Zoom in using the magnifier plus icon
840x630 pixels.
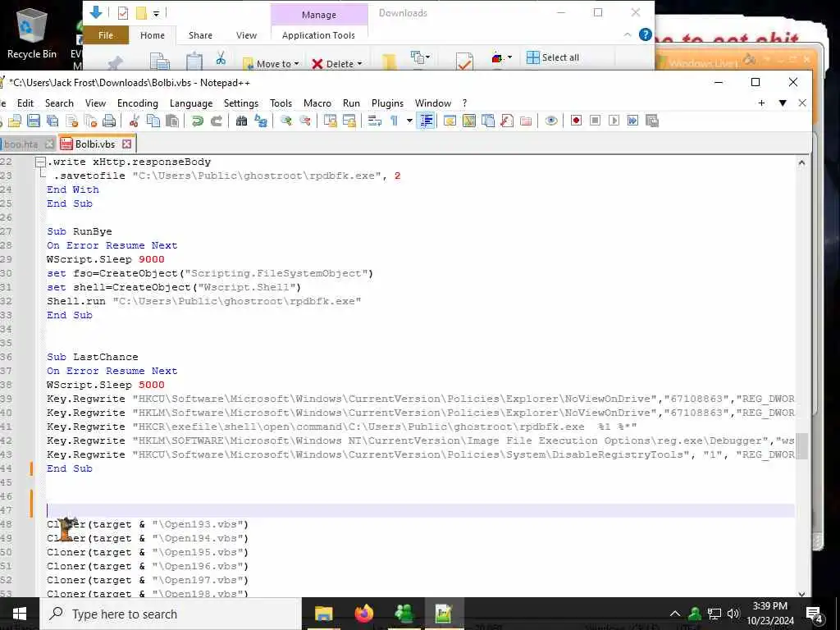[286, 121]
